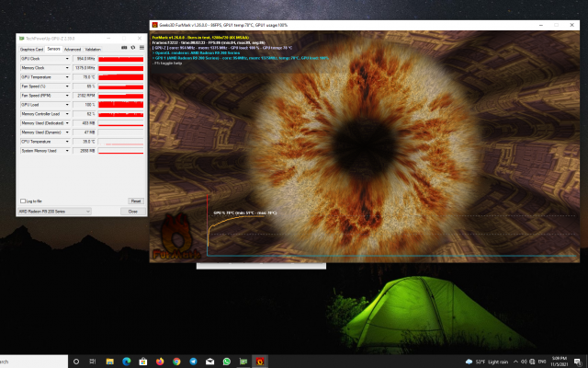The width and height of the screenshot is (588, 368).
Task: Show hidden system tray icons
Action: (515, 362)
